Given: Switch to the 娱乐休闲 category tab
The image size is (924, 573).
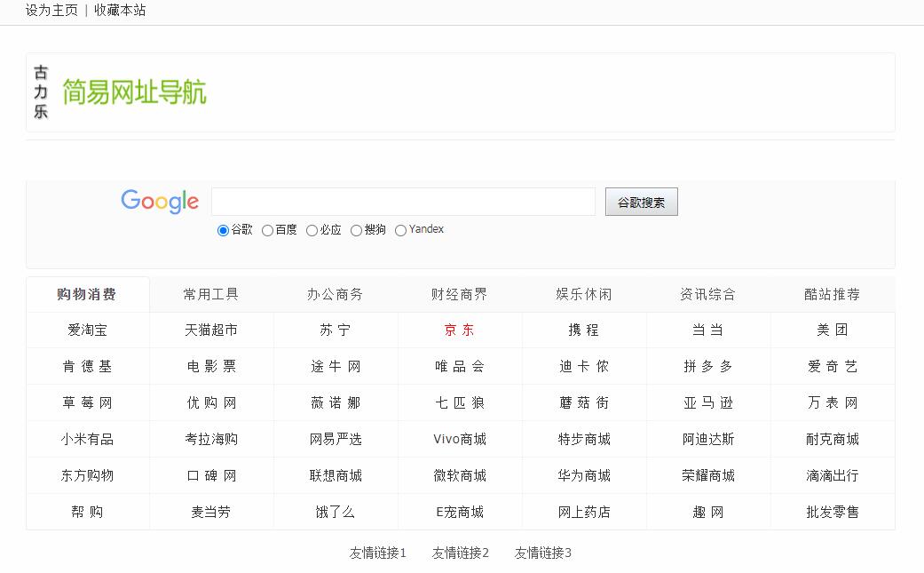Looking at the screenshot, I should click(x=584, y=293).
